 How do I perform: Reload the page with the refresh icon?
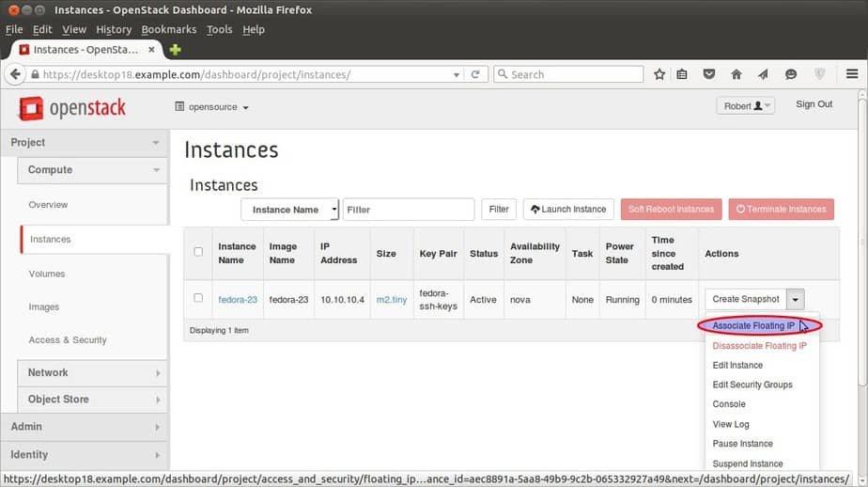click(x=475, y=74)
